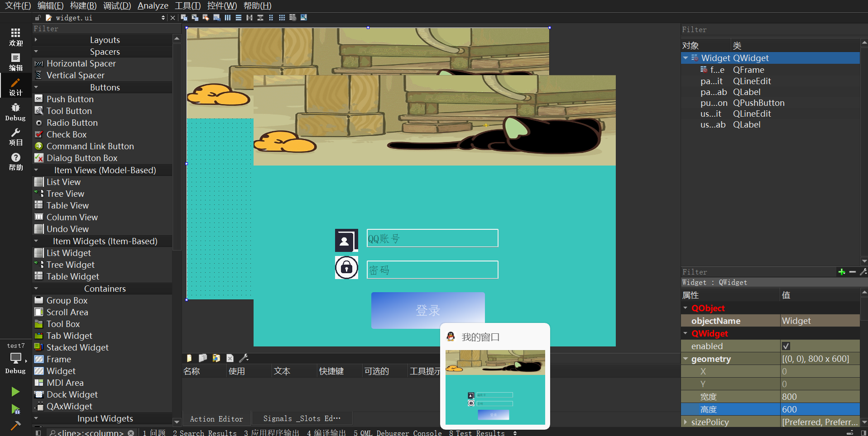Switch to the Signals _Slots Editor tab
Image resolution: width=868 pixels, height=436 pixels.
[302, 419]
